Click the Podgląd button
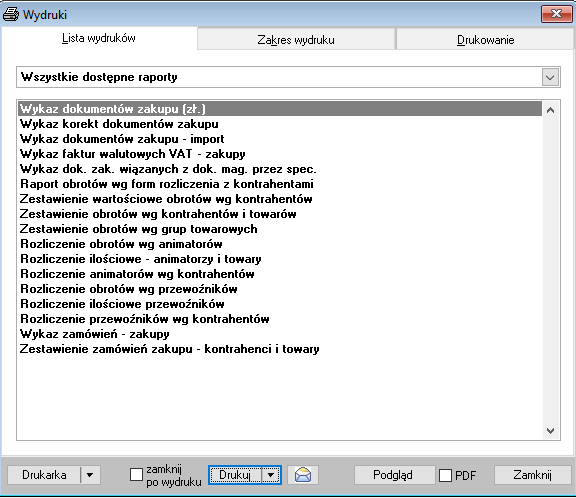The width and height of the screenshot is (576, 498). [393, 475]
